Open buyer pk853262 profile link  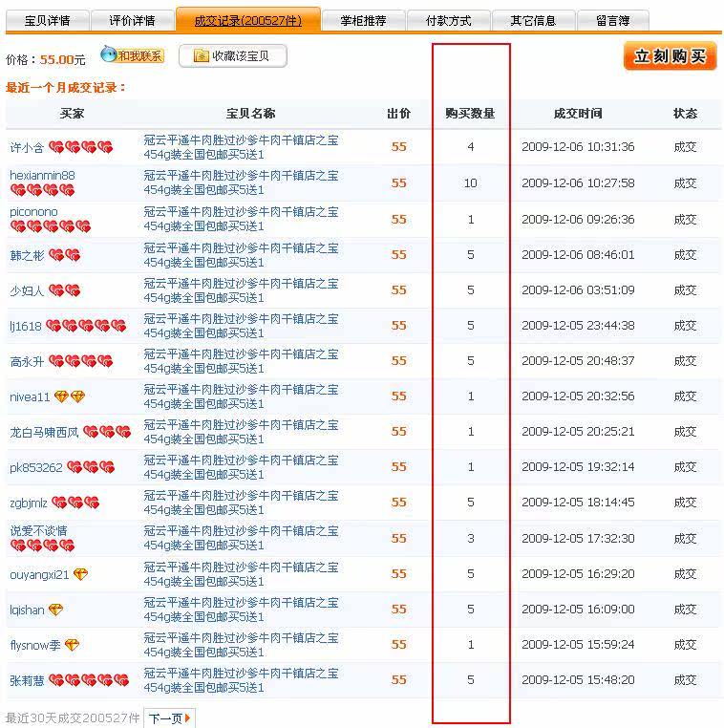[x=36, y=467]
